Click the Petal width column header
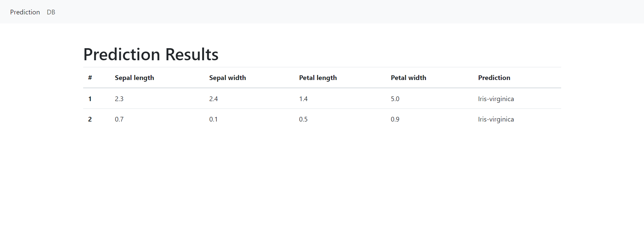 [x=408, y=77]
